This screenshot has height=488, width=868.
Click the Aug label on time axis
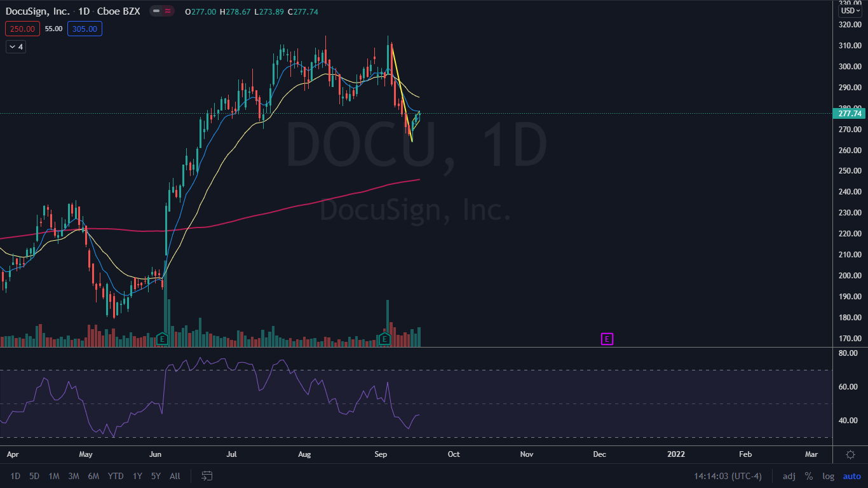tap(304, 454)
